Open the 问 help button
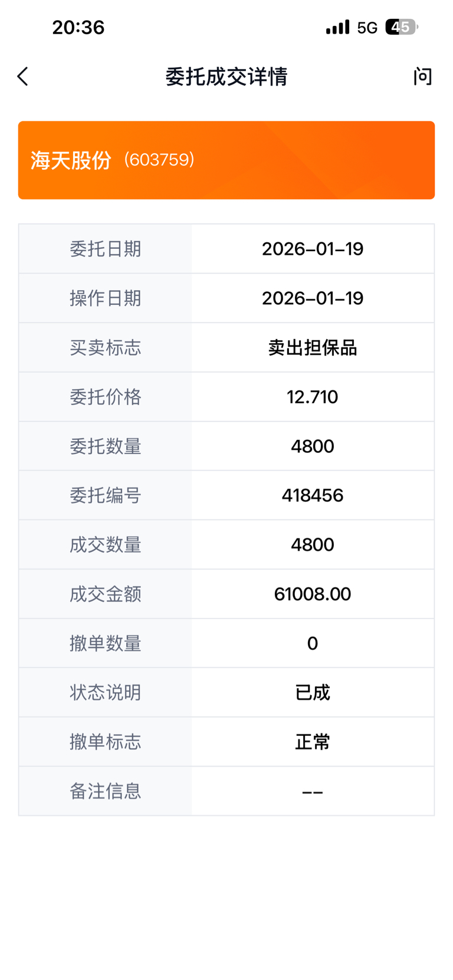Screen dimensions: 453x980 (422, 77)
